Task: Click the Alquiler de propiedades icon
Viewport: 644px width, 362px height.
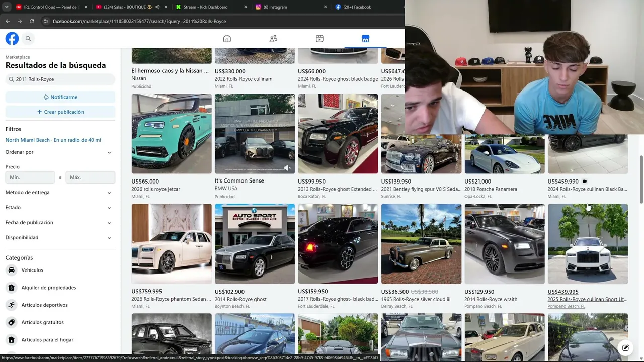Action: (x=12, y=288)
